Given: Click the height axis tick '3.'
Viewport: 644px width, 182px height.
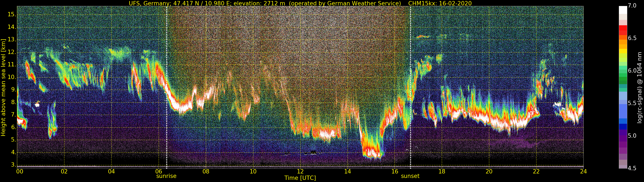Looking at the screenshot, I should tap(13, 165).
